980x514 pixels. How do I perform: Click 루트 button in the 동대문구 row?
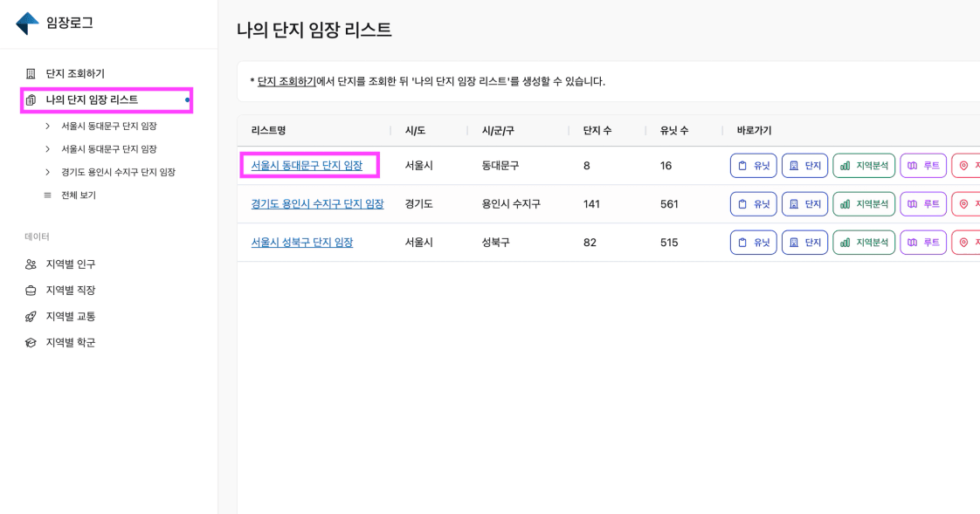click(x=922, y=166)
